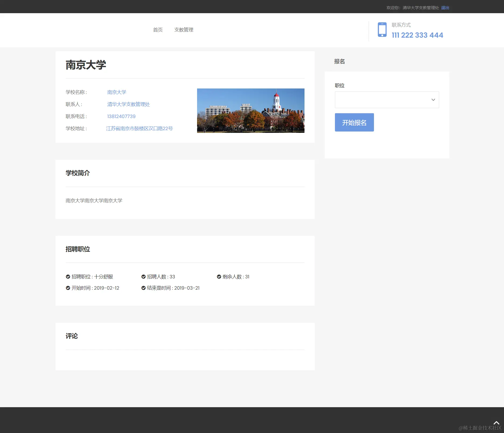Click the mobile phone contact icon
This screenshot has height=433, width=504.
382,30
